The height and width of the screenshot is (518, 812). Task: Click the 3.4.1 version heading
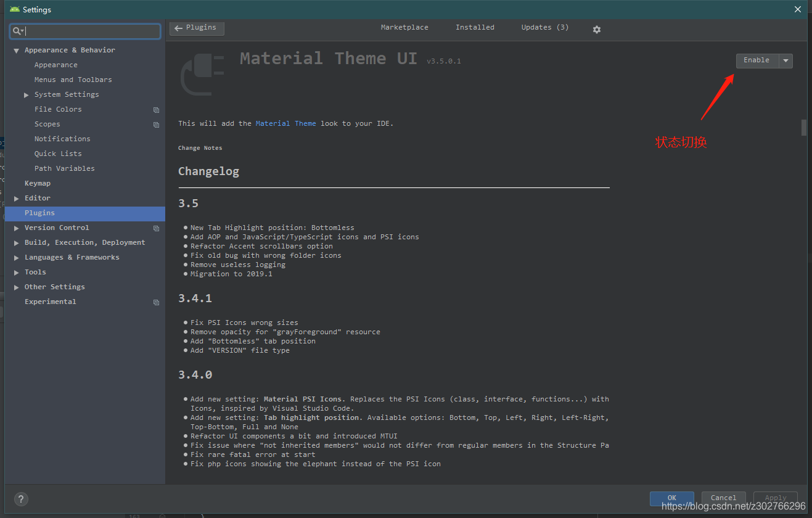(x=195, y=298)
